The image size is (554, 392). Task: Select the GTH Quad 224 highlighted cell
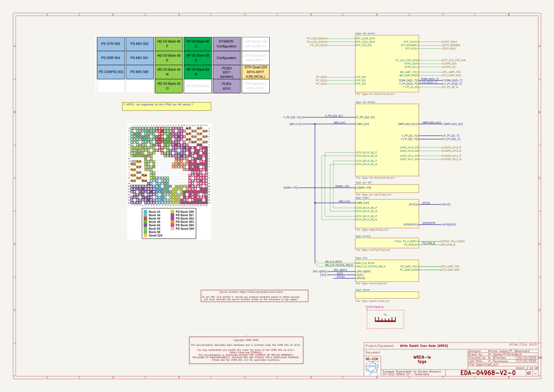pyautogui.click(x=255, y=72)
